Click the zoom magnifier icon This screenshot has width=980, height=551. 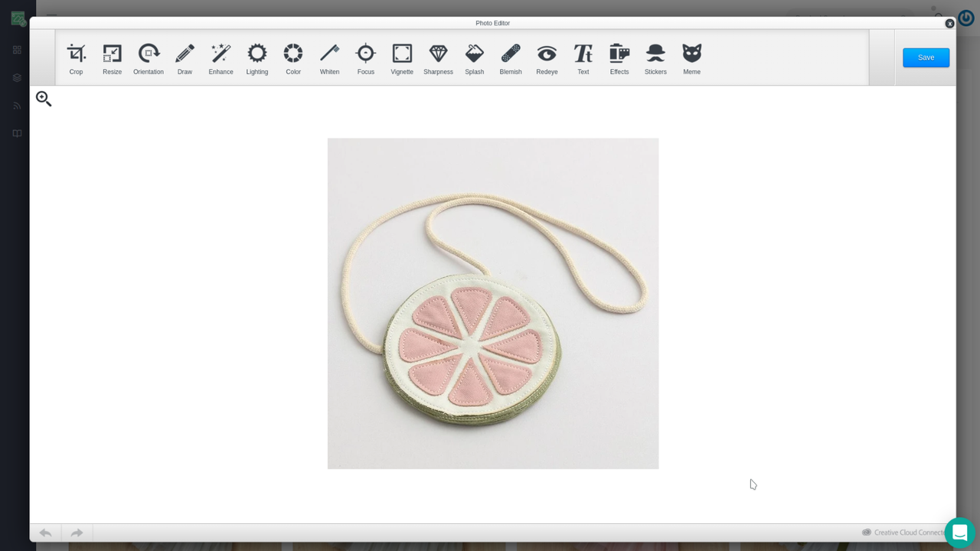[44, 99]
